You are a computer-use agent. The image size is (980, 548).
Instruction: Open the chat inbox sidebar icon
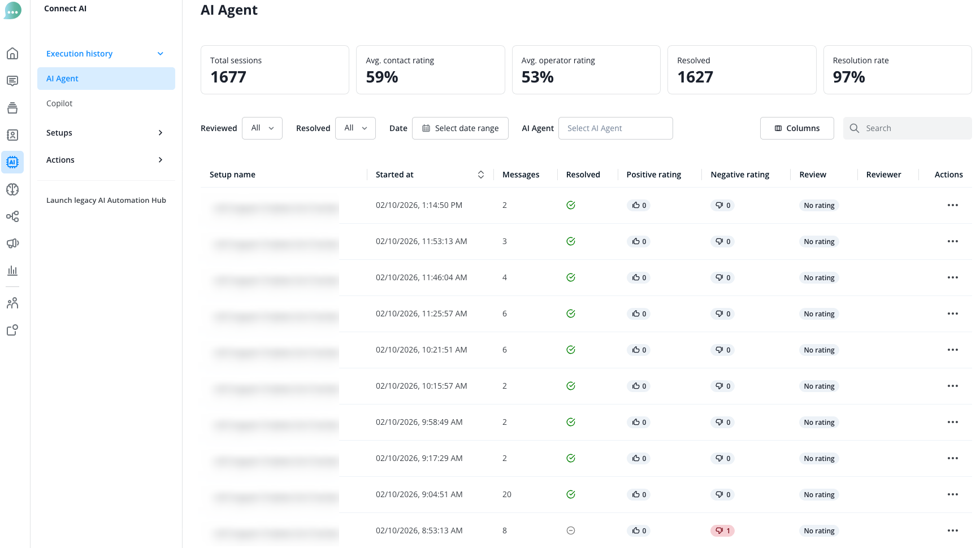(x=12, y=81)
